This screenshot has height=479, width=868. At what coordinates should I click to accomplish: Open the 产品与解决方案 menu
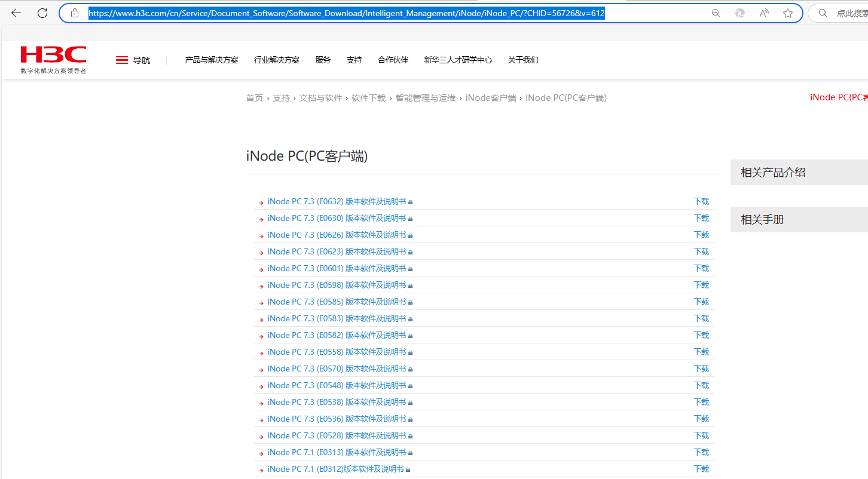pos(212,60)
